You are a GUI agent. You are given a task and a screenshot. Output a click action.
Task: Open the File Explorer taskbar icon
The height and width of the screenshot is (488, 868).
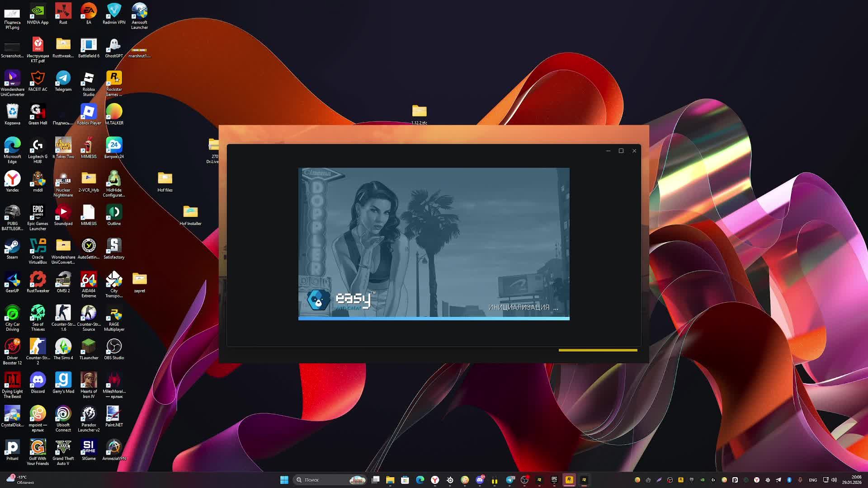point(390,480)
